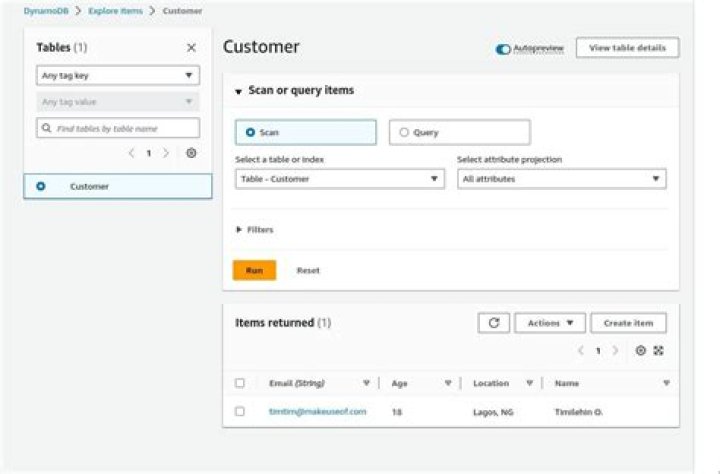The image size is (720, 474).
Task: Expand the Filters section
Action: coord(239,229)
